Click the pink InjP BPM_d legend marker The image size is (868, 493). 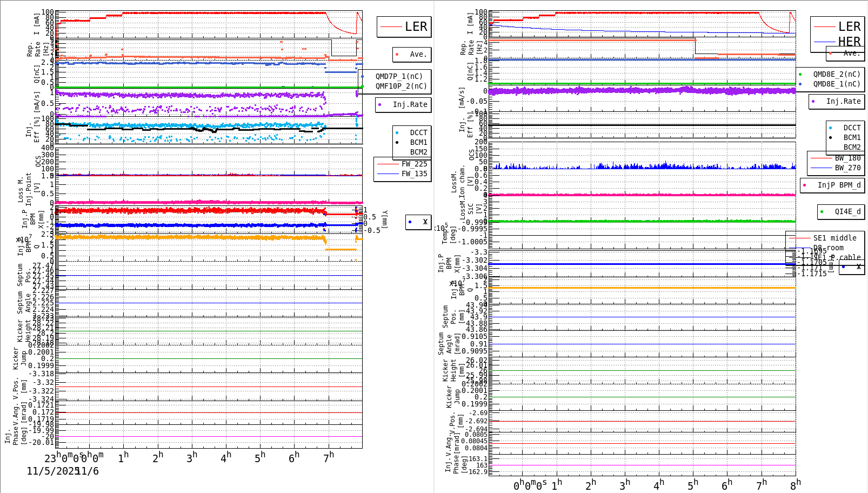click(803, 185)
